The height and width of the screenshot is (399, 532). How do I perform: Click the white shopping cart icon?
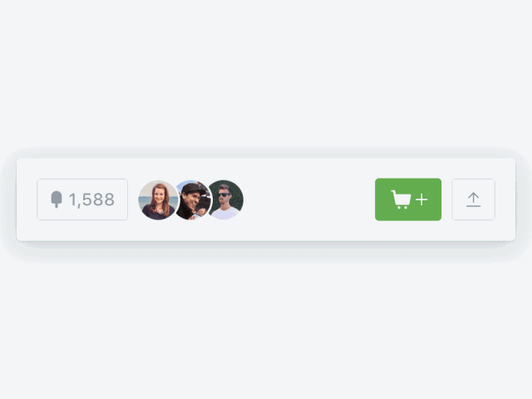click(x=401, y=199)
